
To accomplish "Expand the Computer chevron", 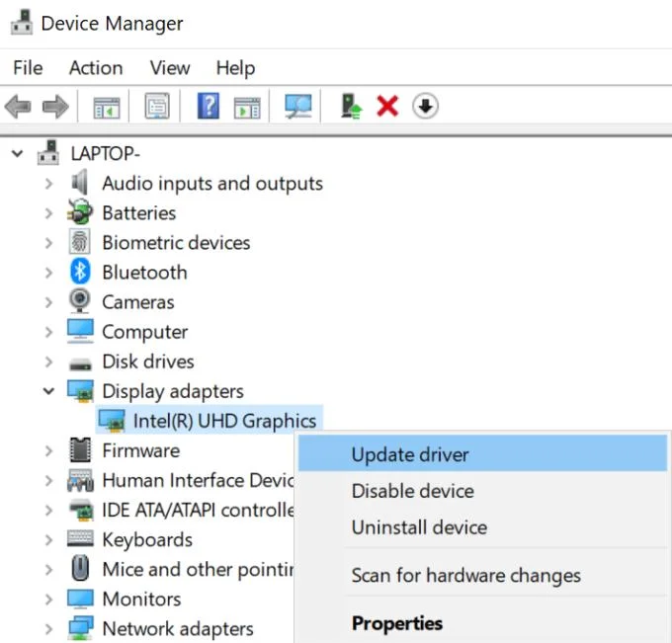I will click(x=48, y=332).
